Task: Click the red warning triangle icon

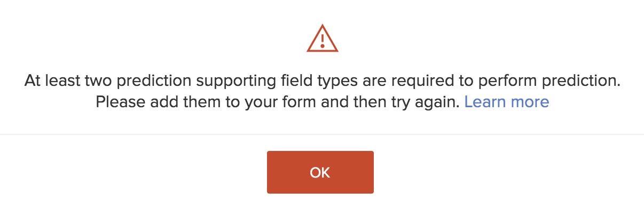Action: [x=322, y=39]
